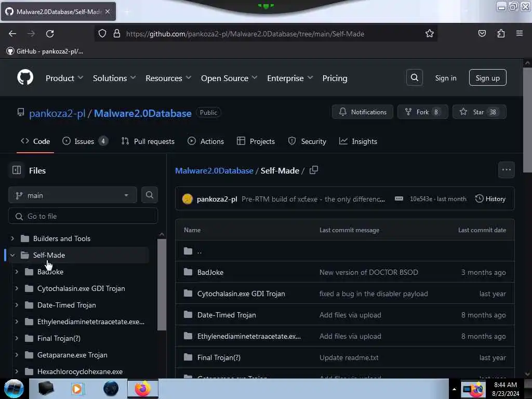Click the pankoza2-pl avatar in the commit row
This screenshot has height=399, width=532.
[x=187, y=199]
